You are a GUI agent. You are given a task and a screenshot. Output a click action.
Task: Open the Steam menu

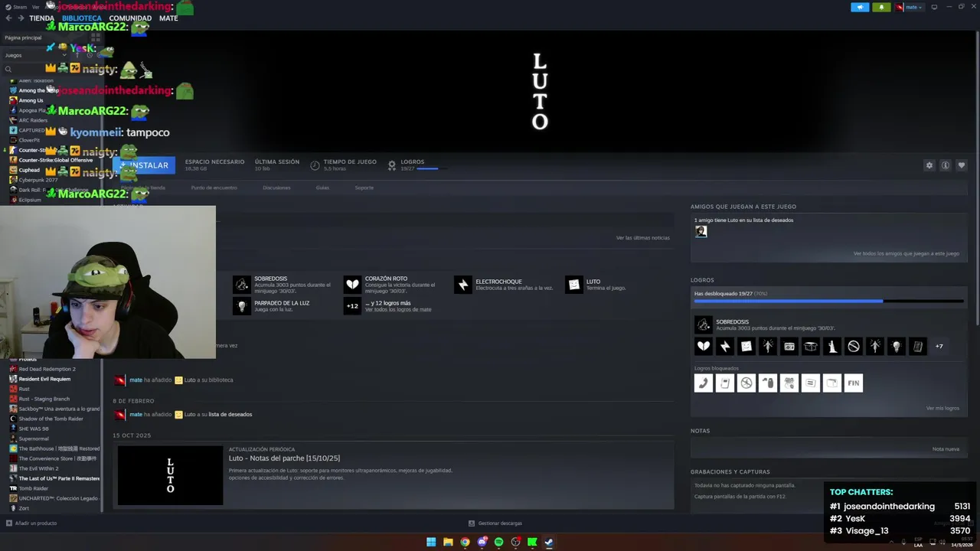click(15, 7)
